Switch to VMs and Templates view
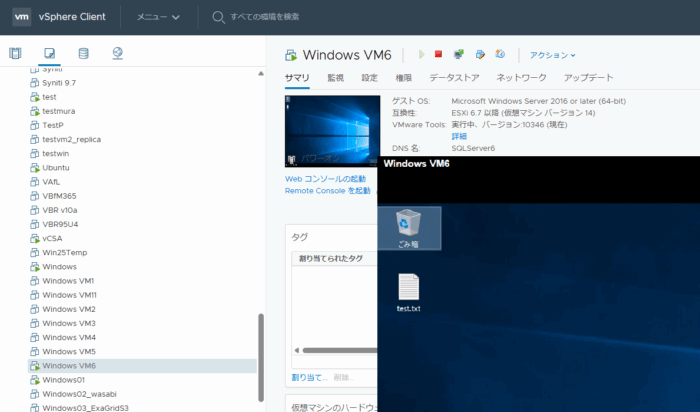Viewport: 700px width, 412px height. pyautogui.click(x=49, y=53)
